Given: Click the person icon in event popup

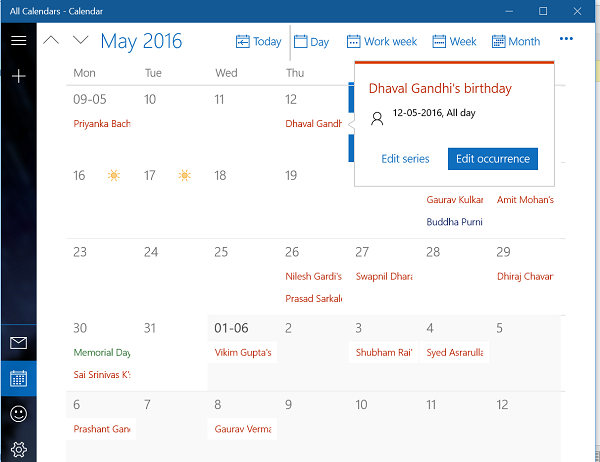Looking at the screenshot, I should 377,118.
